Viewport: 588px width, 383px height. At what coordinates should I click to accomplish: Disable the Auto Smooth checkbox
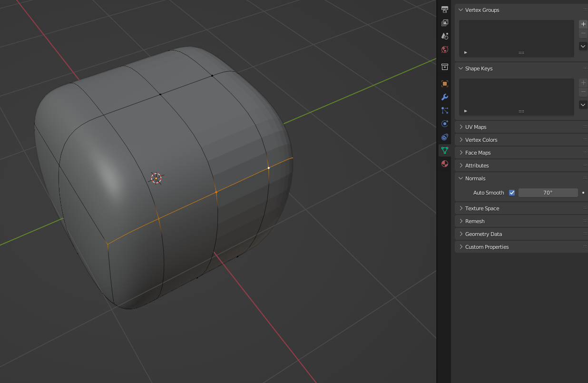coord(512,193)
